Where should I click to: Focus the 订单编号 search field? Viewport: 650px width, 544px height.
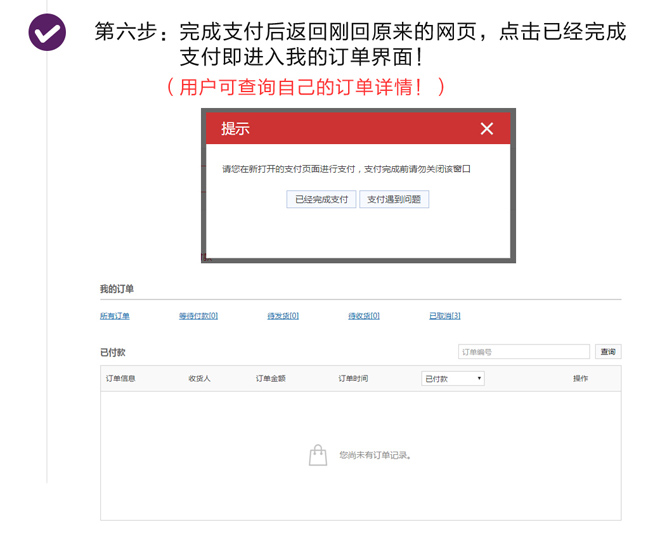coord(523,352)
